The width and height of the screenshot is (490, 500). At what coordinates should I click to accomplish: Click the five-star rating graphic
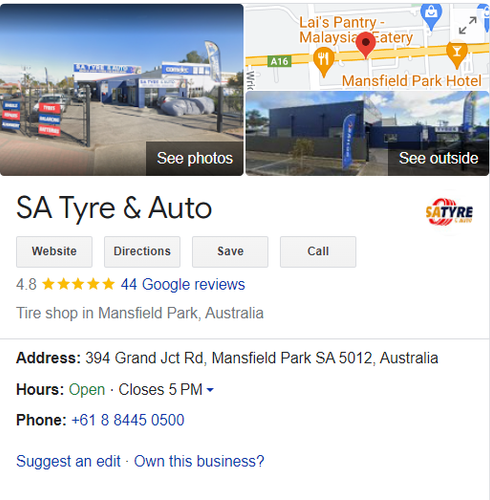tap(78, 284)
